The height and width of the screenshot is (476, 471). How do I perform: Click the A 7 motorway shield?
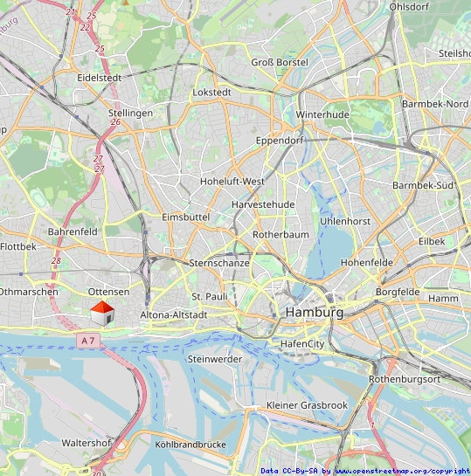pyautogui.click(x=88, y=341)
